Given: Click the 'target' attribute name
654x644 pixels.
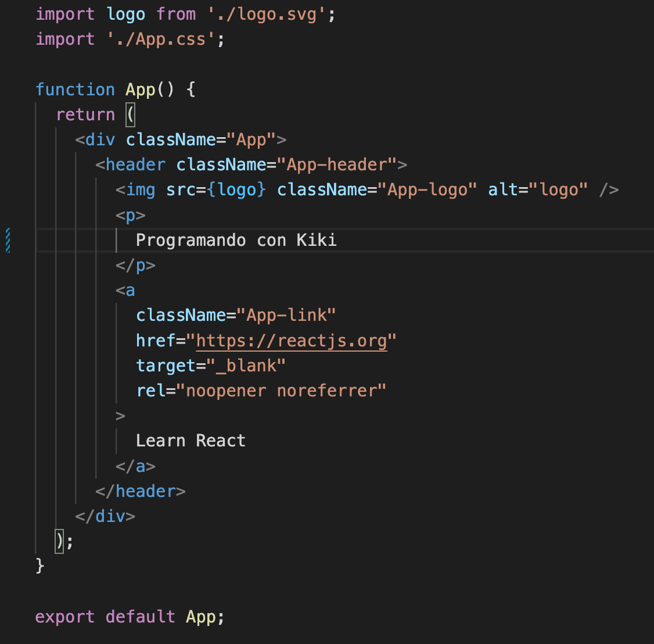Looking at the screenshot, I should 166,366.
